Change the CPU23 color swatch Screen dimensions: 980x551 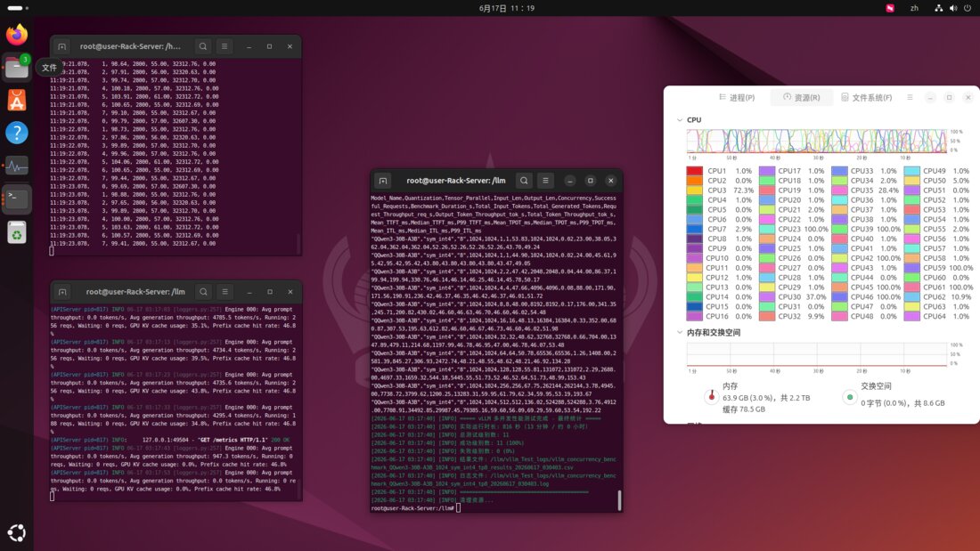click(767, 229)
